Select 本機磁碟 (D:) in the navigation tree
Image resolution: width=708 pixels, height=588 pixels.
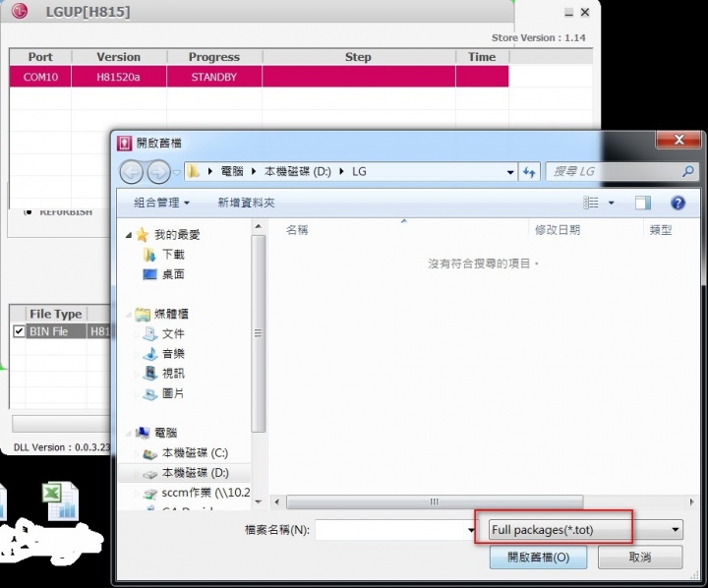click(195, 473)
